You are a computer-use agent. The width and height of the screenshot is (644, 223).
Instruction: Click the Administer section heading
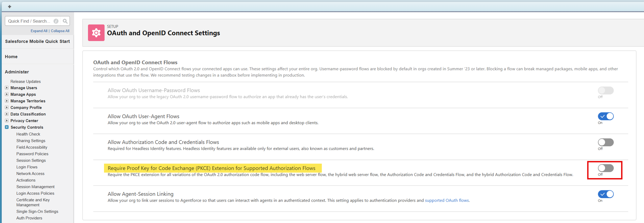click(17, 72)
